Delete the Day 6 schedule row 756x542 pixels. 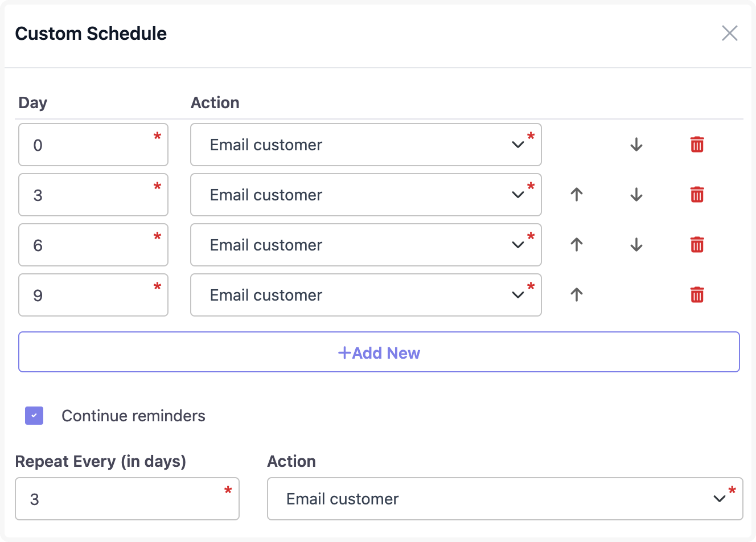[x=697, y=245]
